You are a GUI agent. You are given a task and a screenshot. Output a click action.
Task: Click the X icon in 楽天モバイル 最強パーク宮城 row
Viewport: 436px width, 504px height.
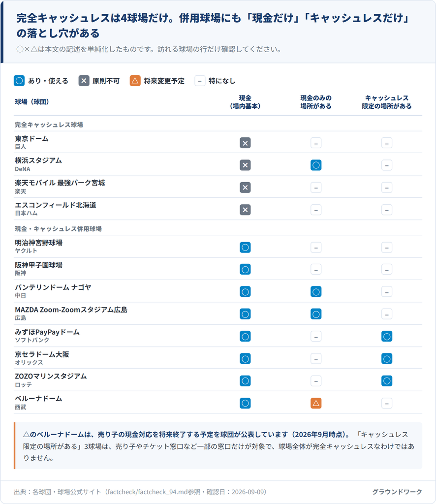(245, 188)
